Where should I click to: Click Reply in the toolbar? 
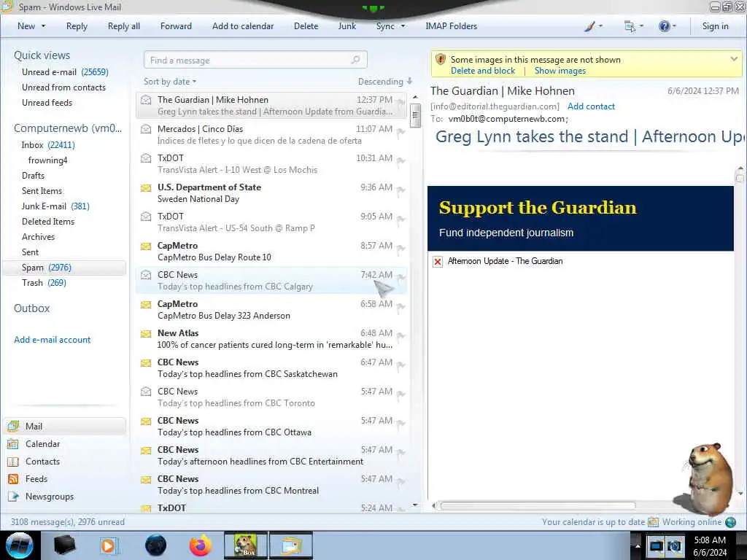tap(77, 26)
